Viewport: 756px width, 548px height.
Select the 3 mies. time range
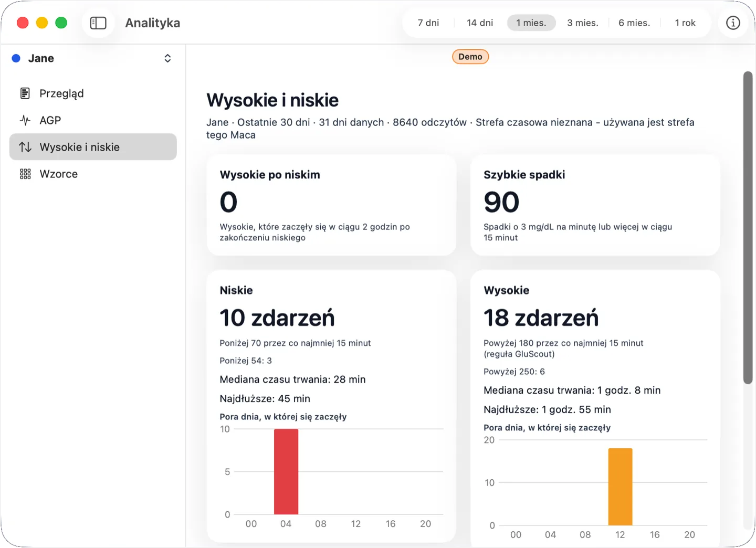pyautogui.click(x=583, y=23)
